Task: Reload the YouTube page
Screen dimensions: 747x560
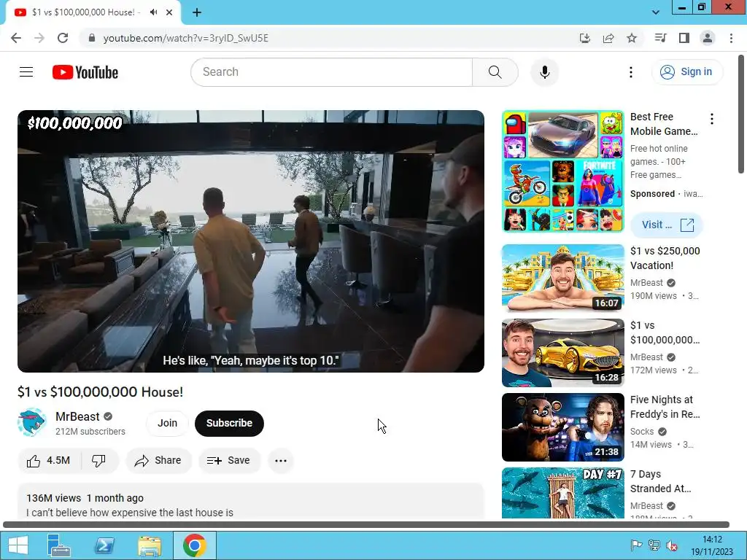Action: [63, 38]
